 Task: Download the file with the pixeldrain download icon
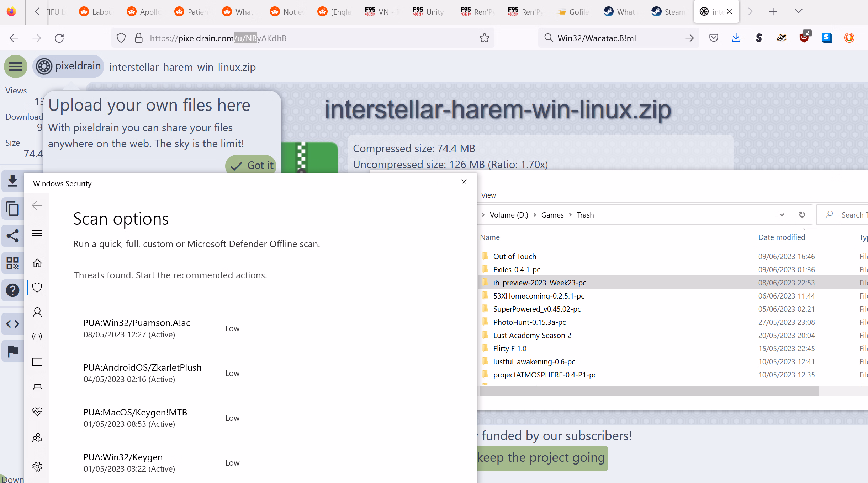12,181
